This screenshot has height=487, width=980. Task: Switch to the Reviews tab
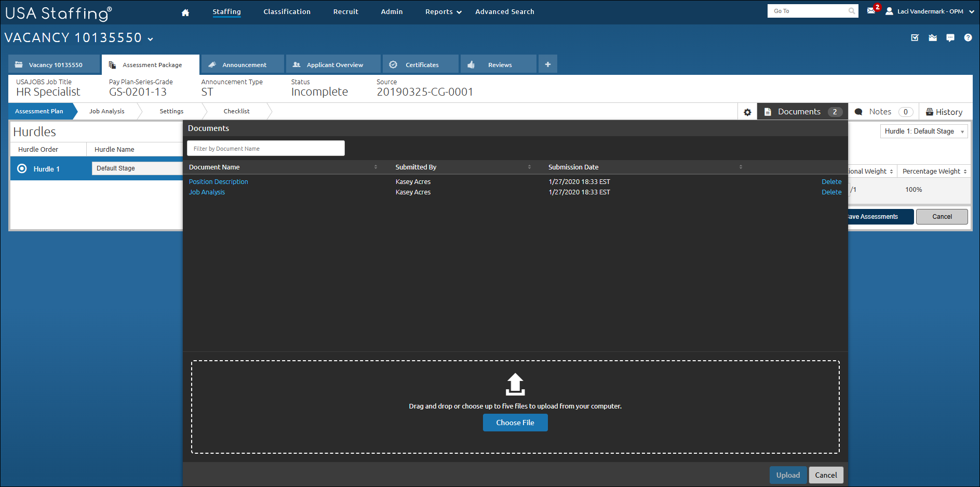pos(499,64)
